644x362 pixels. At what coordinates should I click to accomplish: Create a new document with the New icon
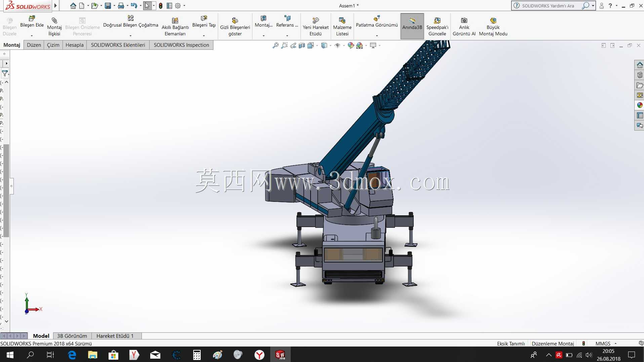pyautogui.click(x=82, y=6)
